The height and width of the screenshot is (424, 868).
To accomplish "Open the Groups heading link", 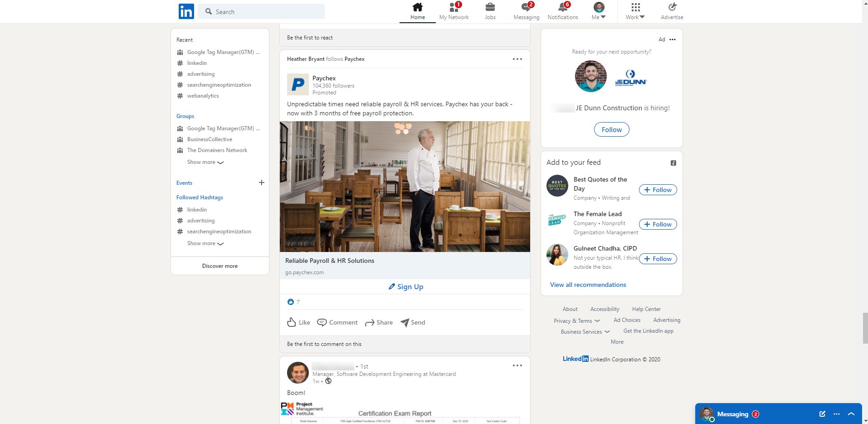I will [x=185, y=116].
